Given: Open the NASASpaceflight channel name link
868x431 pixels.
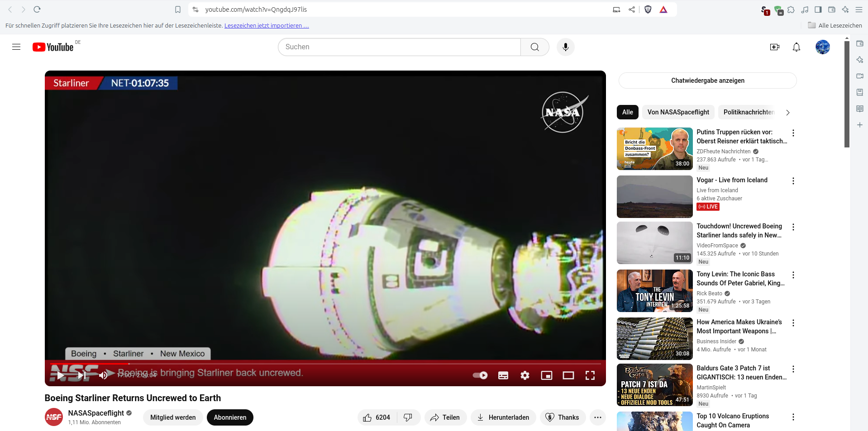Looking at the screenshot, I should pyautogui.click(x=96, y=413).
